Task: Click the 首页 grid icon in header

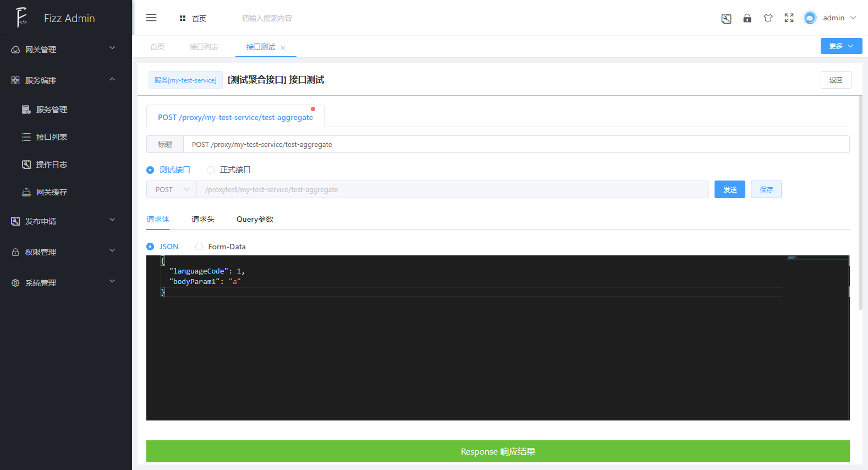Action: tap(183, 18)
